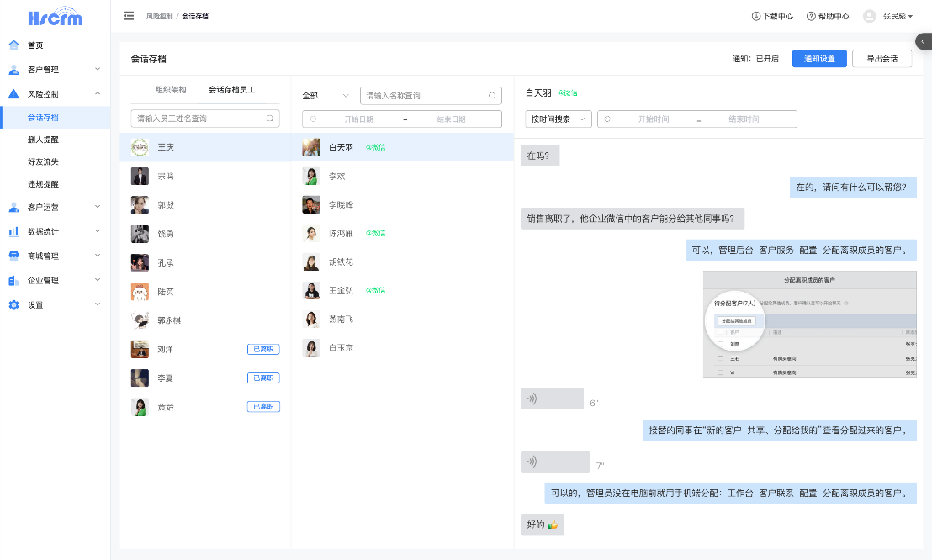Click the search icon in employee name field
Screen dimensions: 932x560
[270, 119]
